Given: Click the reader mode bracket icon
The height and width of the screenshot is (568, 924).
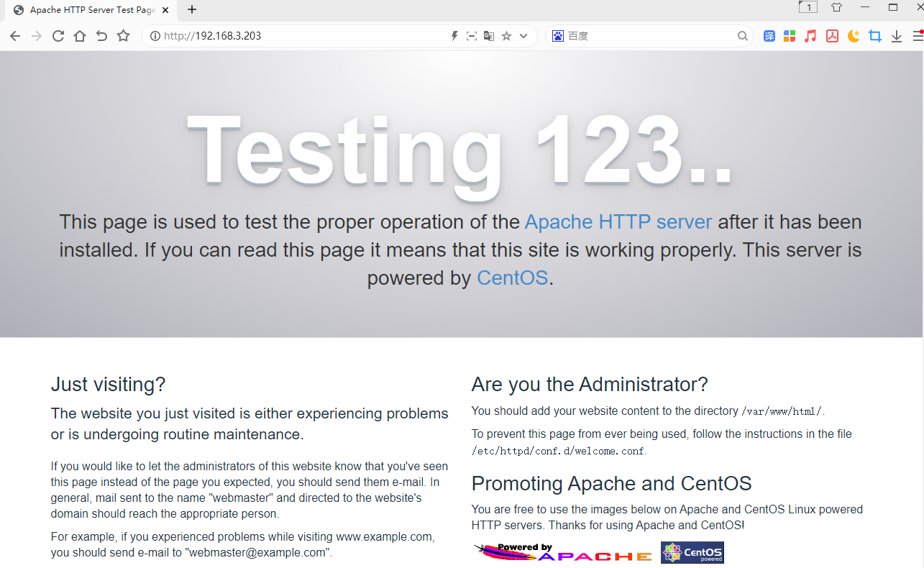Looking at the screenshot, I should [472, 36].
